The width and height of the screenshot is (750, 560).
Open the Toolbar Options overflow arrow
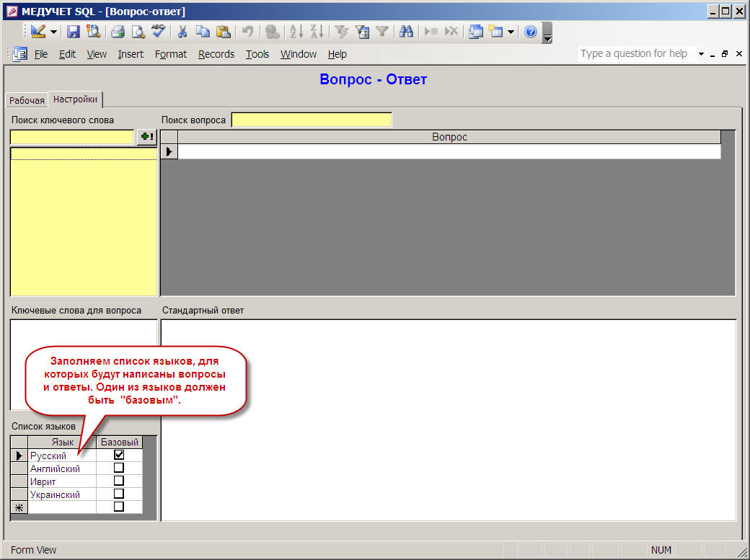547,32
